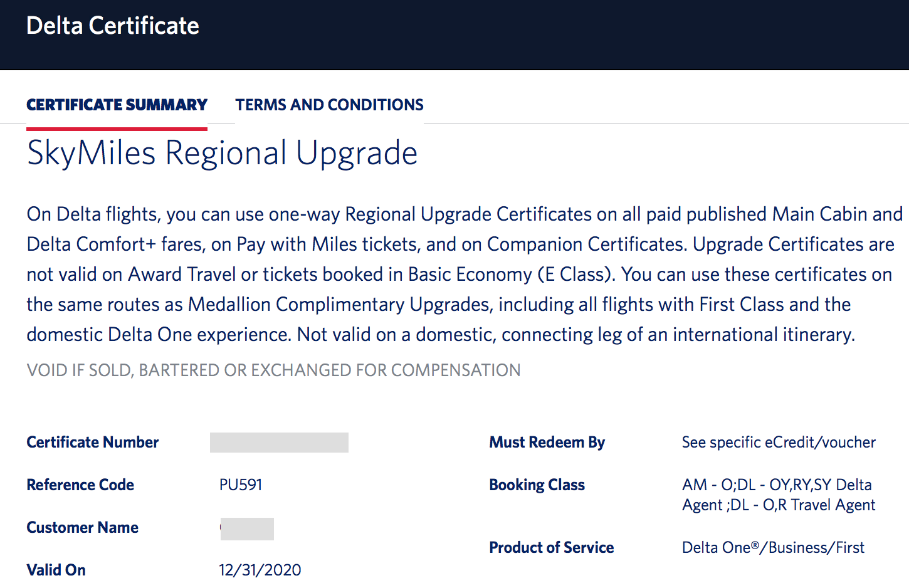
Task: Select the redacted Certificate Number value
Action: (279, 442)
